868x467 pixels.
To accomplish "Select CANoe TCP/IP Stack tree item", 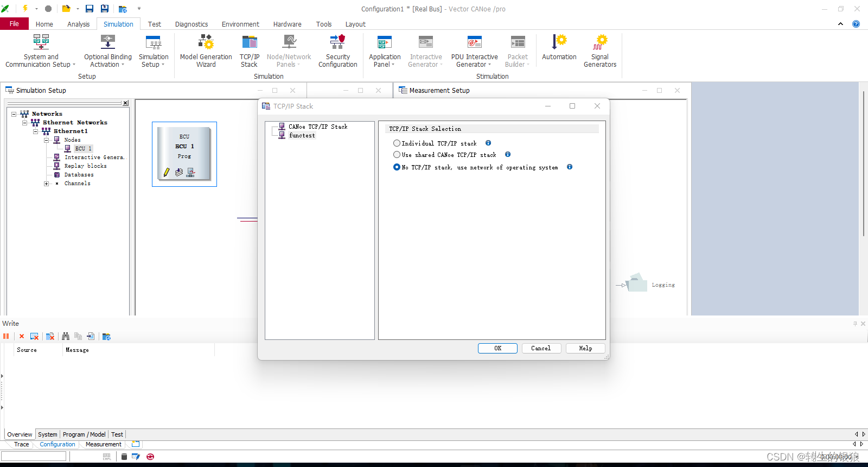I will click(318, 127).
